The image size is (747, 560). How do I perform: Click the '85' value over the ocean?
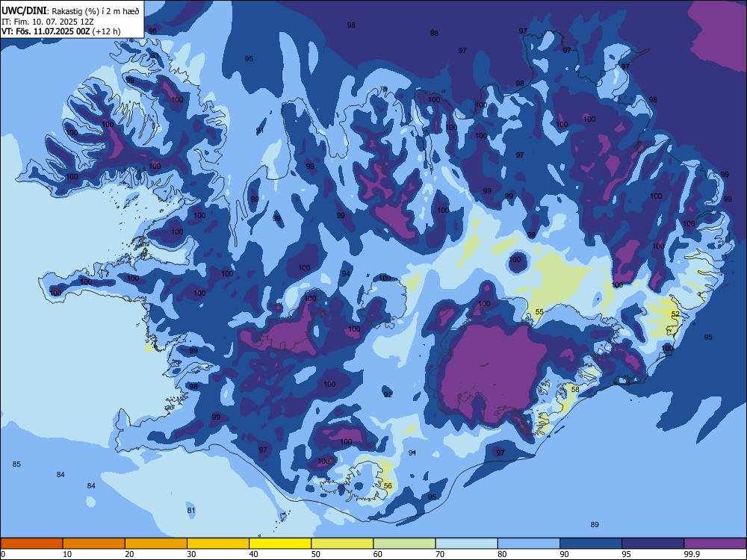click(x=16, y=464)
